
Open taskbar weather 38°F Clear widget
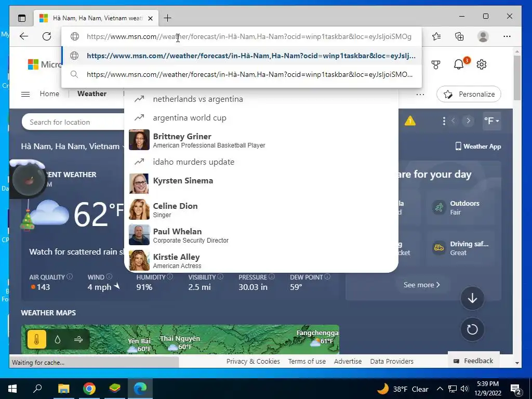click(403, 389)
